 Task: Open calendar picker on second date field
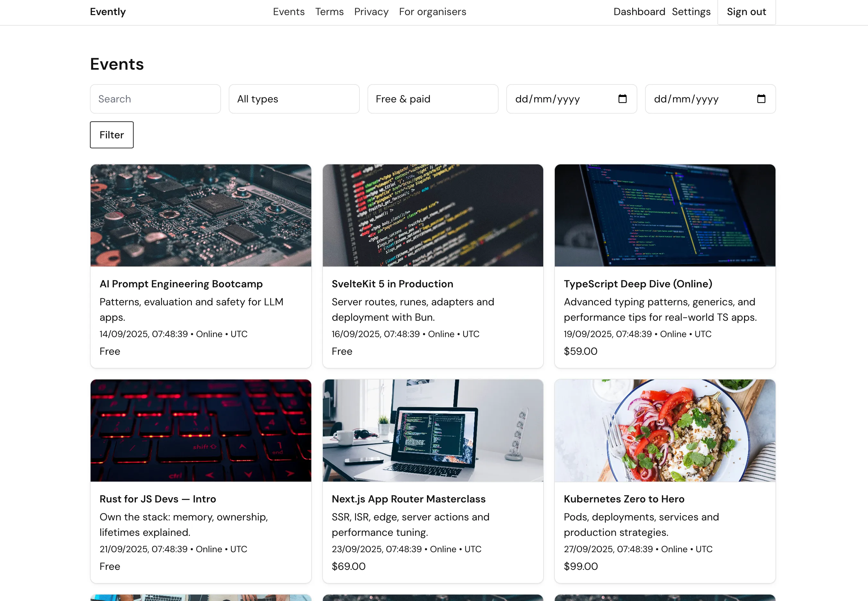pyautogui.click(x=761, y=99)
